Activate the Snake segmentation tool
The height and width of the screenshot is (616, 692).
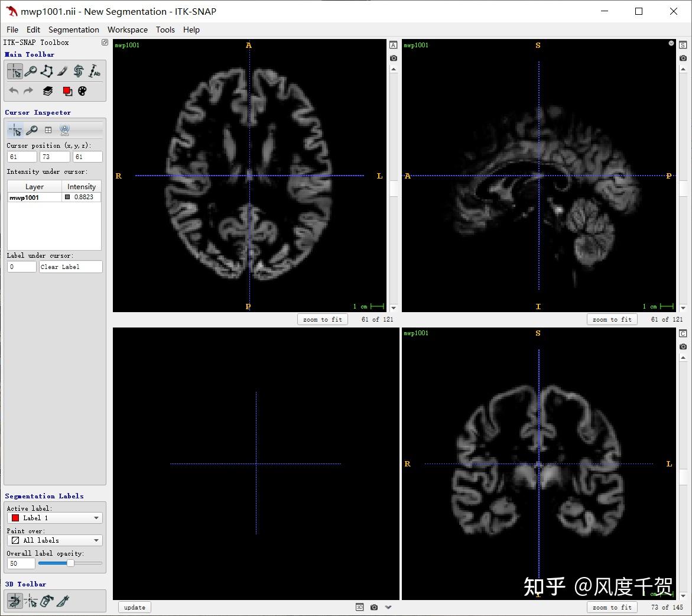click(x=79, y=71)
